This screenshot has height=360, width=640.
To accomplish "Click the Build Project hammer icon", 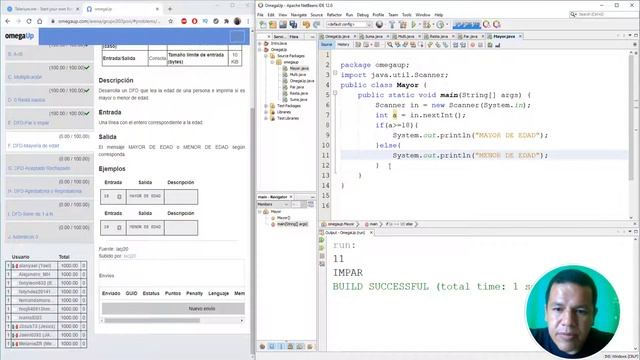I will (392, 25).
